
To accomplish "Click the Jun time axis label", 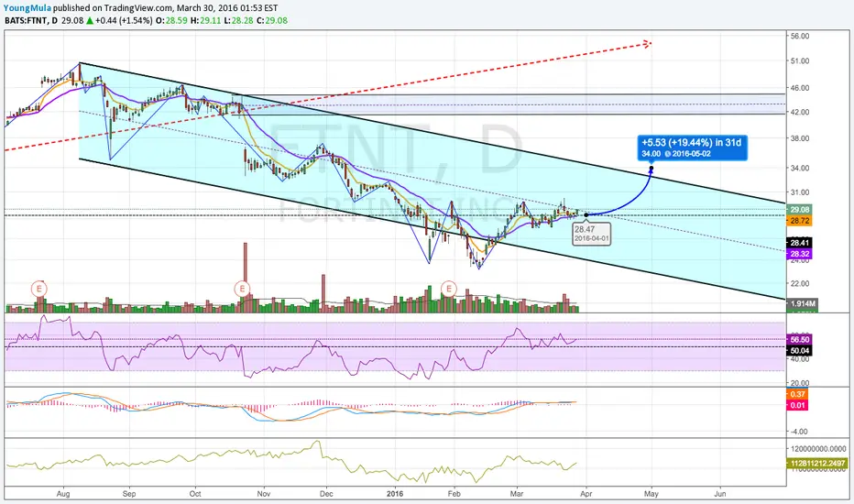I will pos(720,494).
